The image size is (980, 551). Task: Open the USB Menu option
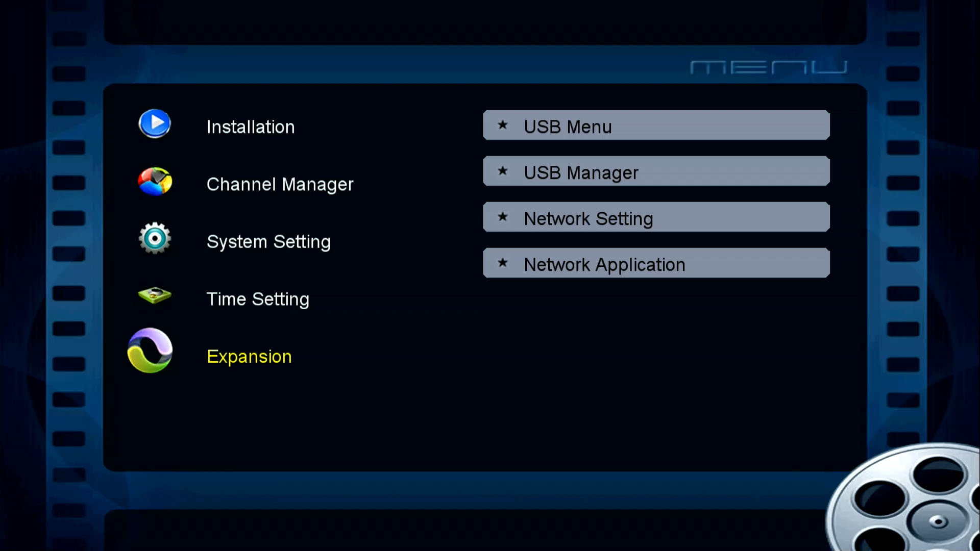tap(656, 125)
